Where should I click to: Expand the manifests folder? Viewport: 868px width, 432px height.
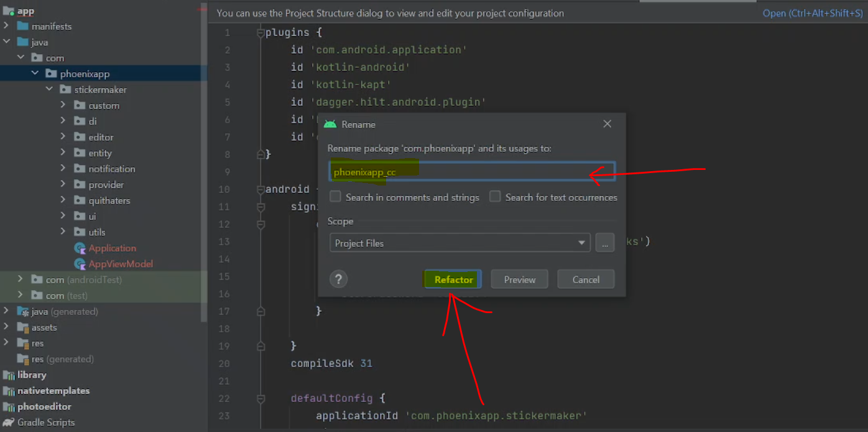coord(6,26)
